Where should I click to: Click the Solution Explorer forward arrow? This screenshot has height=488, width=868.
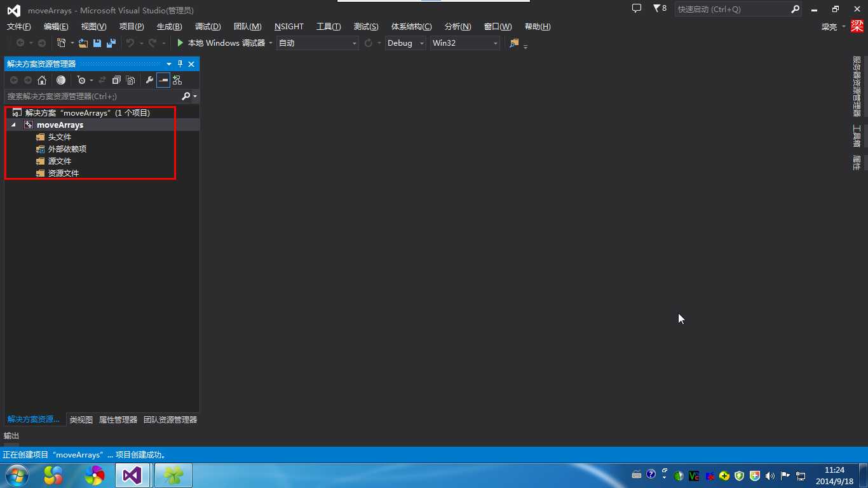pyautogui.click(x=28, y=80)
